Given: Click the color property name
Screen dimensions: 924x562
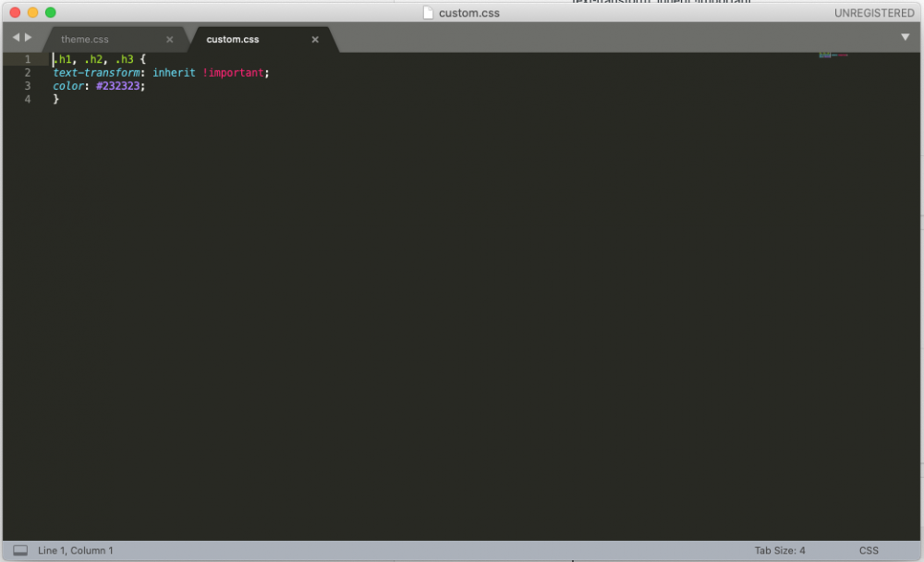Looking at the screenshot, I should tap(68, 86).
